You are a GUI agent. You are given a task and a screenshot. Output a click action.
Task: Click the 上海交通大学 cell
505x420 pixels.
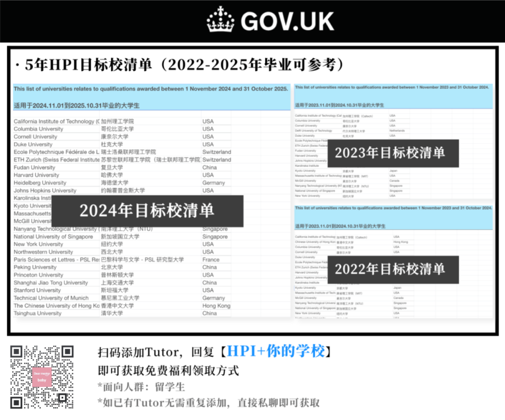tap(117, 282)
